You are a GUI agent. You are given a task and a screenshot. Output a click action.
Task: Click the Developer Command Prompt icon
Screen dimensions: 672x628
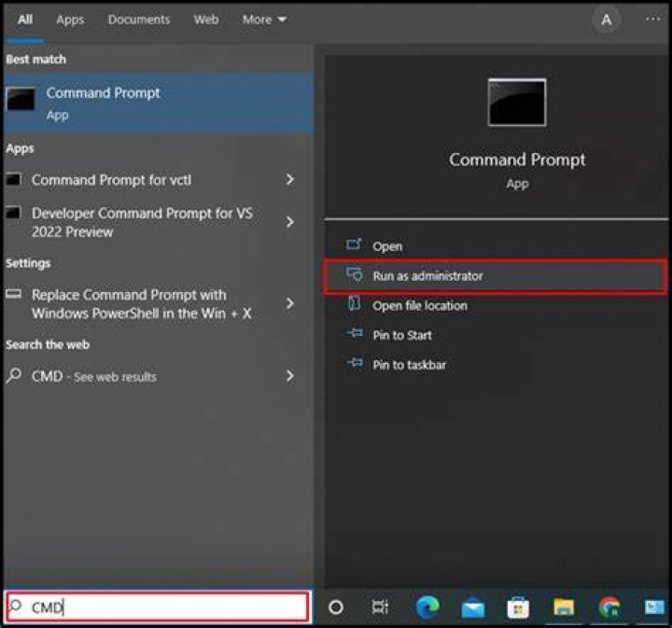13,212
